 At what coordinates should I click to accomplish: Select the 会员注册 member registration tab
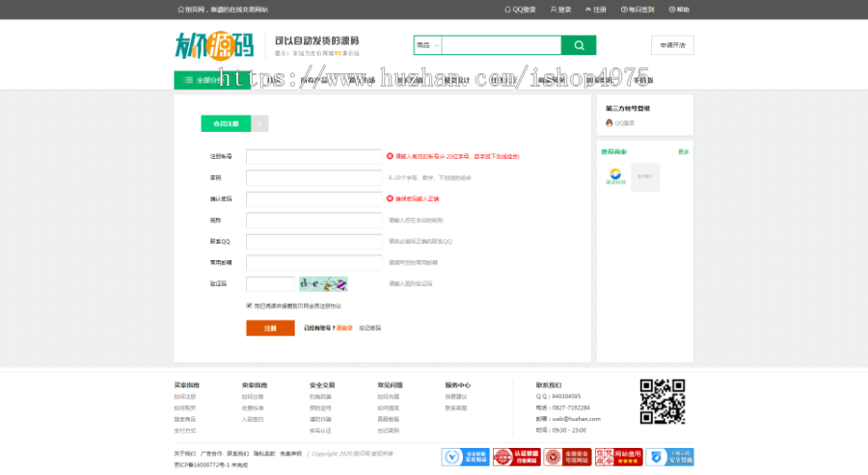point(226,123)
